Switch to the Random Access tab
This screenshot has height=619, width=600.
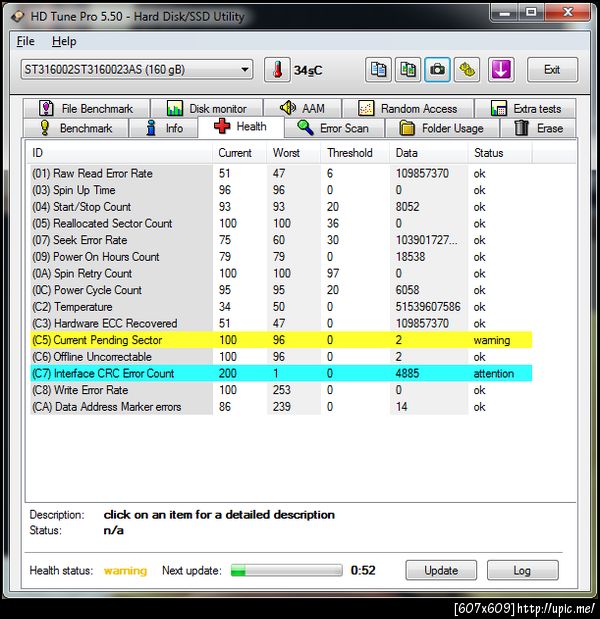tap(408, 108)
